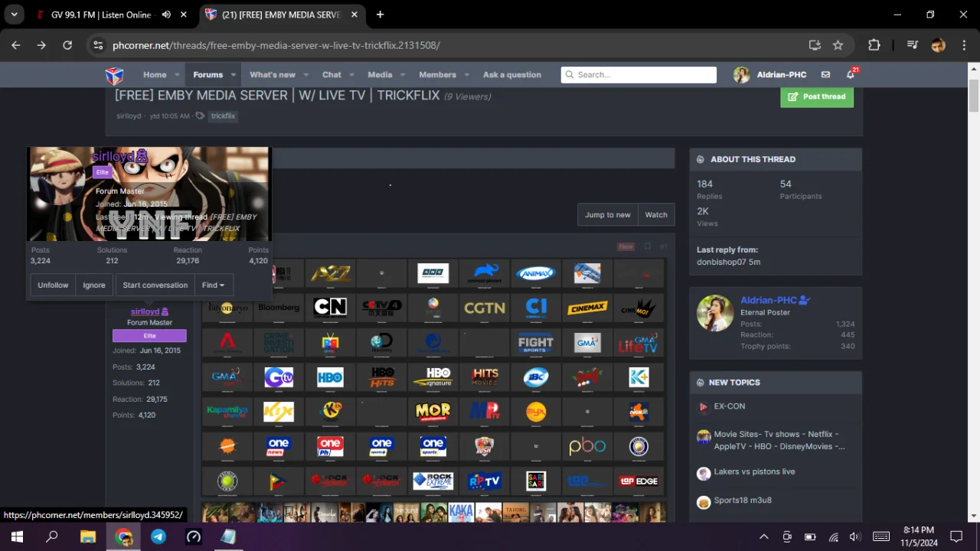Viewport: 980px width, 551px height.
Task: Reload the page
Action: [67, 45]
